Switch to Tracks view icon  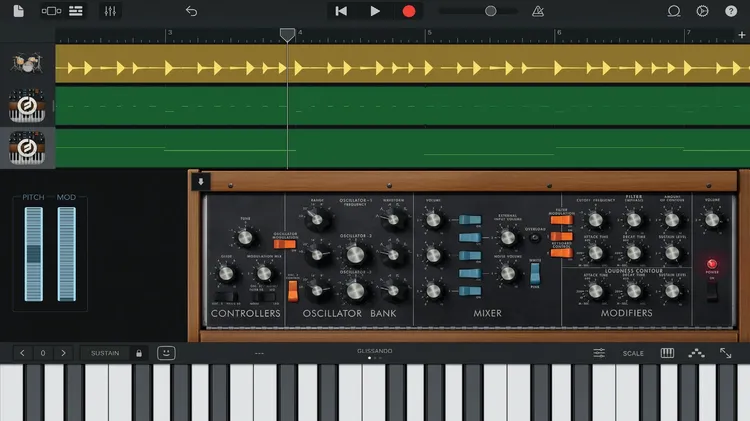point(76,11)
